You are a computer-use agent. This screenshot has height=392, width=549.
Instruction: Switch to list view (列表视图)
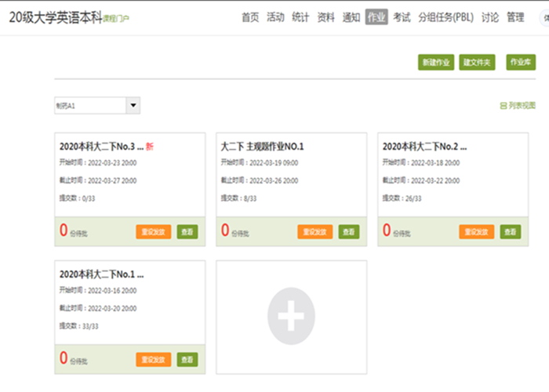(517, 105)
